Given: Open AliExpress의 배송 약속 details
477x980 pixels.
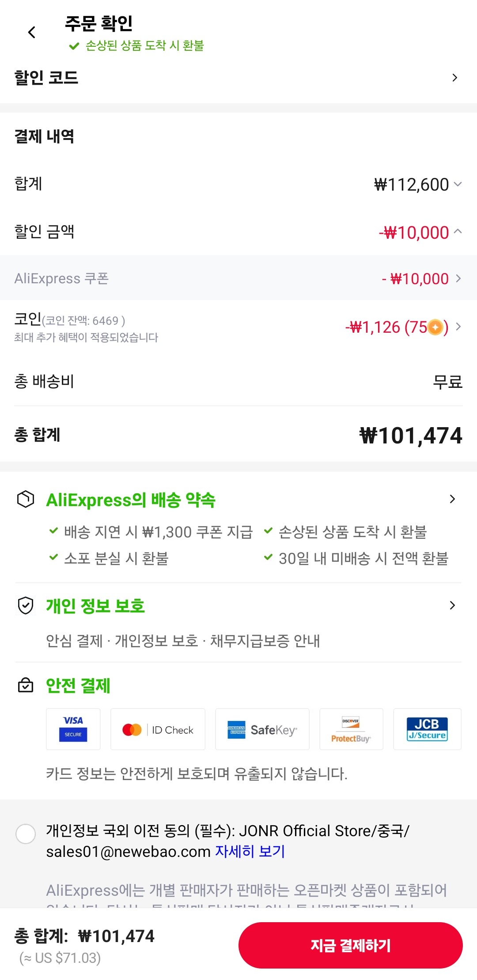Looking at the screenshot, I should click(452, 499).
